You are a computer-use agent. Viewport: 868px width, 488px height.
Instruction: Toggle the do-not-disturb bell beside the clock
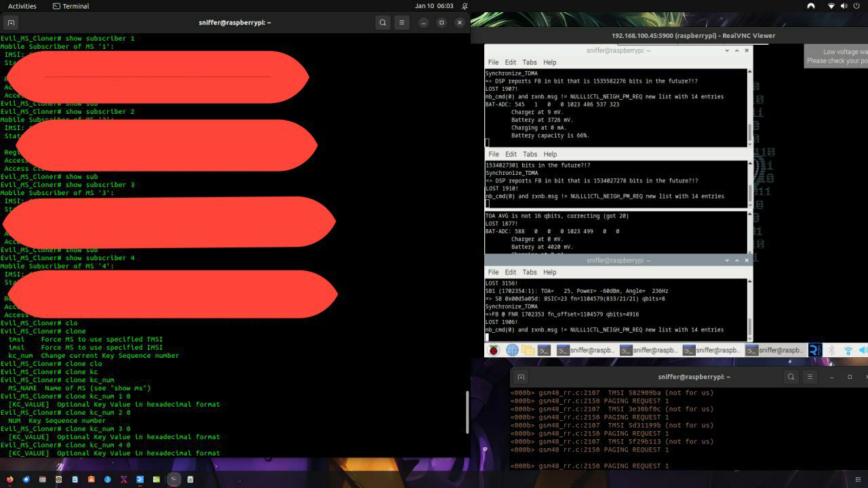point(465,6)
